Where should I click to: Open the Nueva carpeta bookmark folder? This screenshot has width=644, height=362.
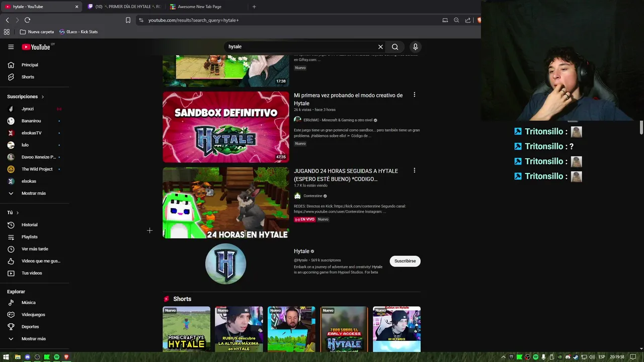37,32
